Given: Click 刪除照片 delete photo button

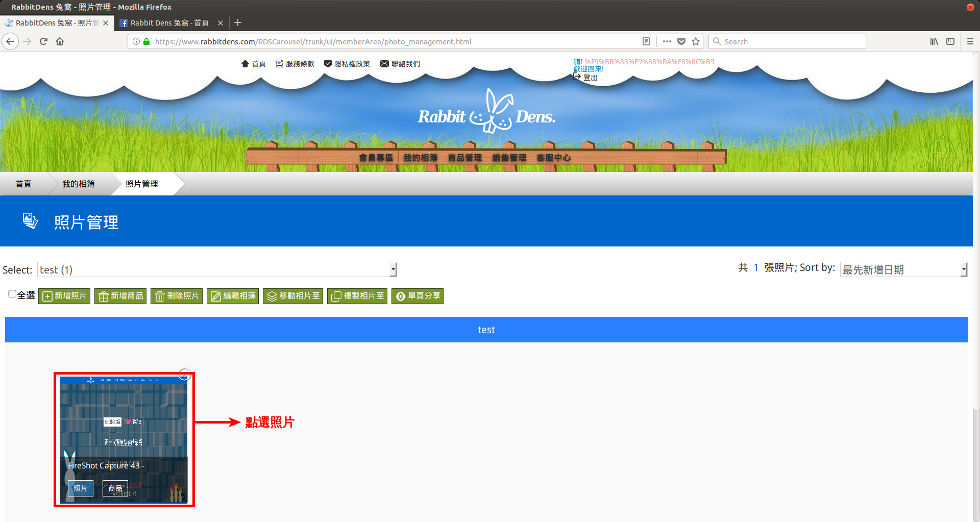Looking at the screenshot, I should (177, 296).
